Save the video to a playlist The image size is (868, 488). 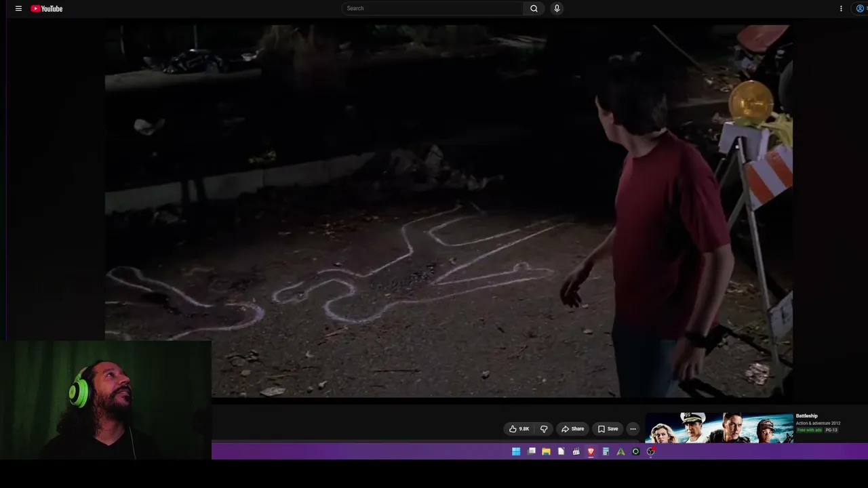pyautogui.click(x=608, y=429)
